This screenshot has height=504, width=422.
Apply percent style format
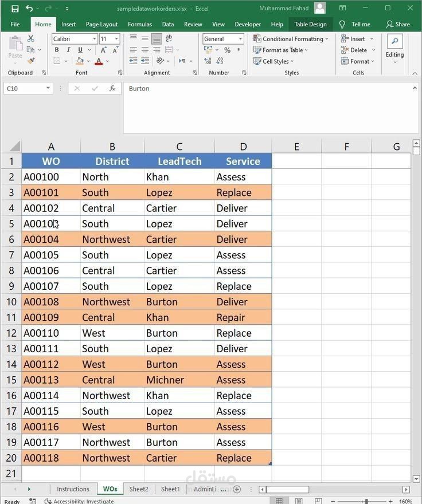pos(227,50)
